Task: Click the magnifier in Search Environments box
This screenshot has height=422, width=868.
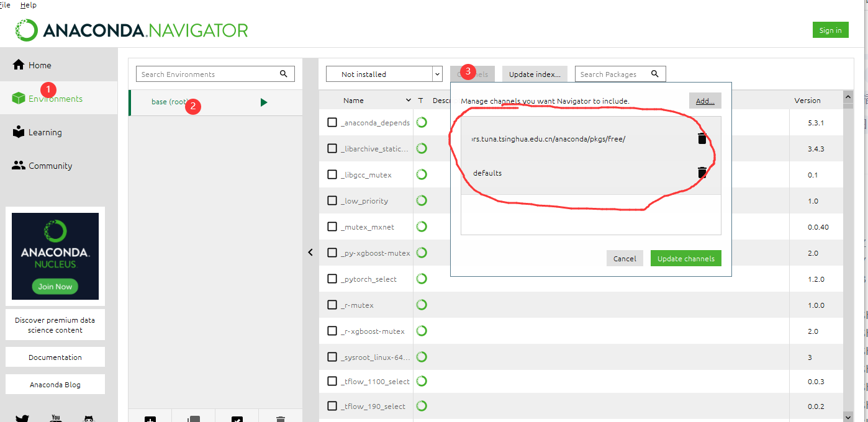Action: (x=284, y=74)
